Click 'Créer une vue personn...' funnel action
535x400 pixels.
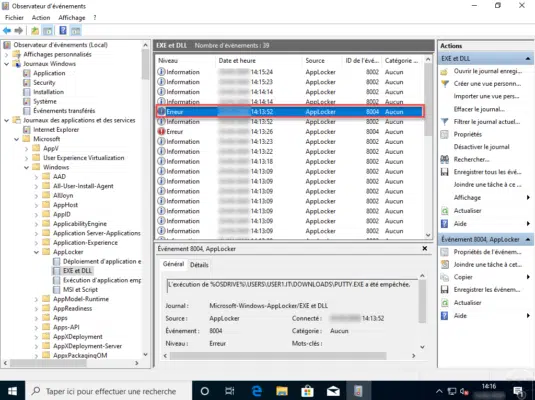(x=487, y=84)
